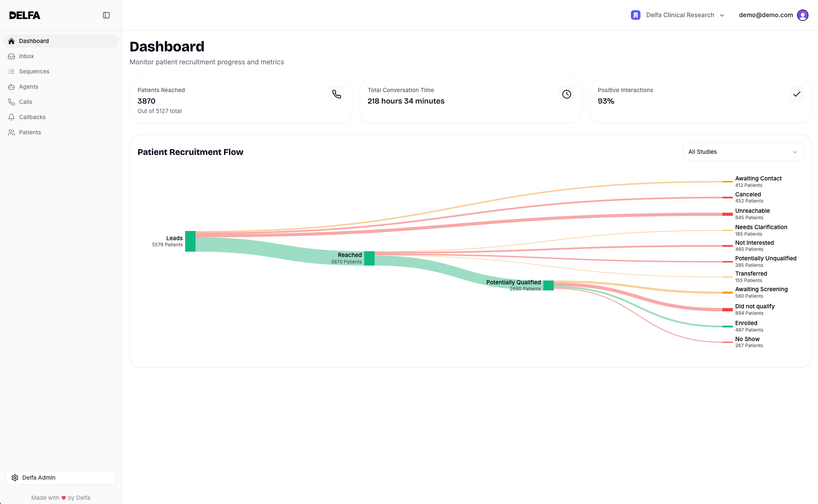Screen dimensions: 818x504
Task: Click the DELFA logo
Action: pos(25,15)
